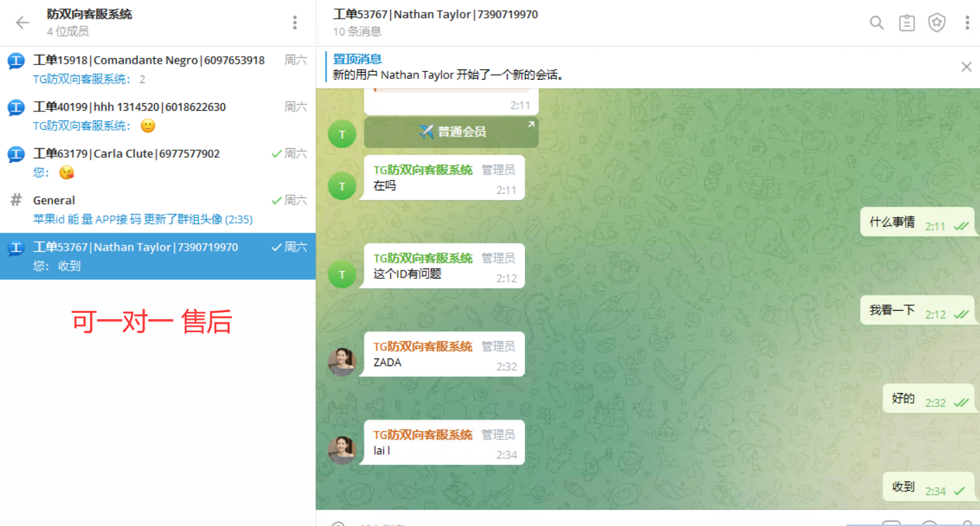Screen dimensions: 980x526
Task: Open the chat three-dot options menu
Action: pos(966,22)
